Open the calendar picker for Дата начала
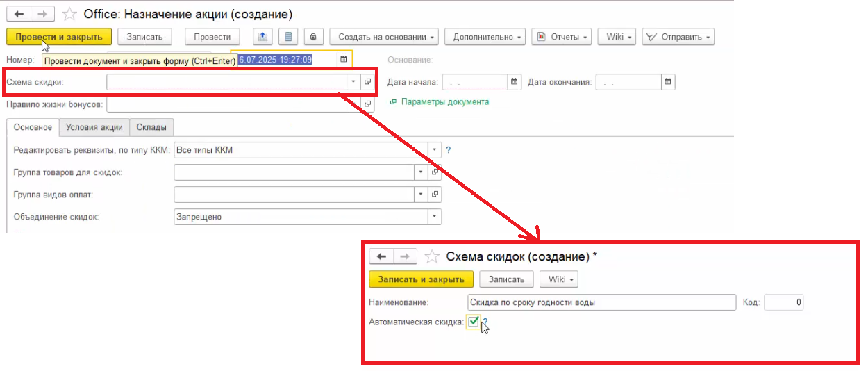 [x=514, y=82]
